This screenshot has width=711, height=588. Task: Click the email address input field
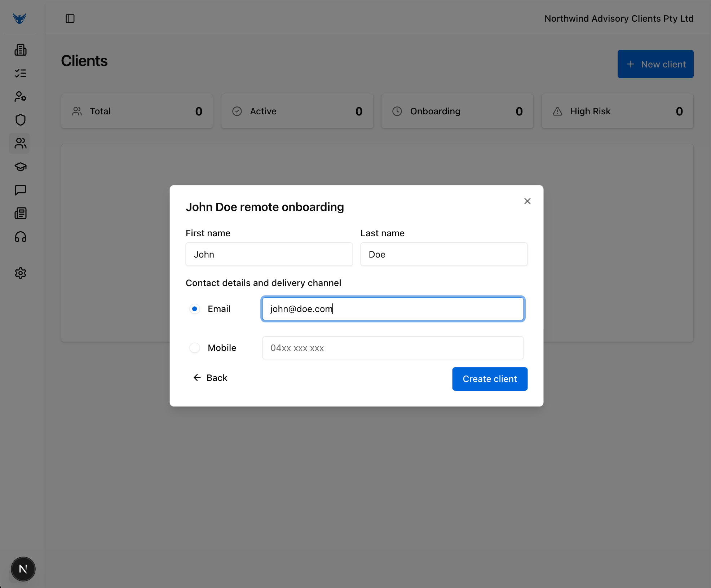pos(393,309)
